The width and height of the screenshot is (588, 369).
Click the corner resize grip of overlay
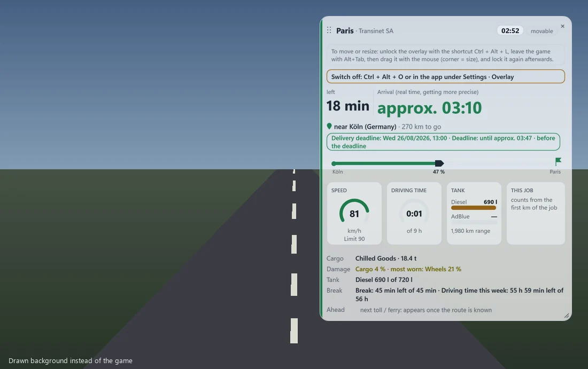[566, 316]
